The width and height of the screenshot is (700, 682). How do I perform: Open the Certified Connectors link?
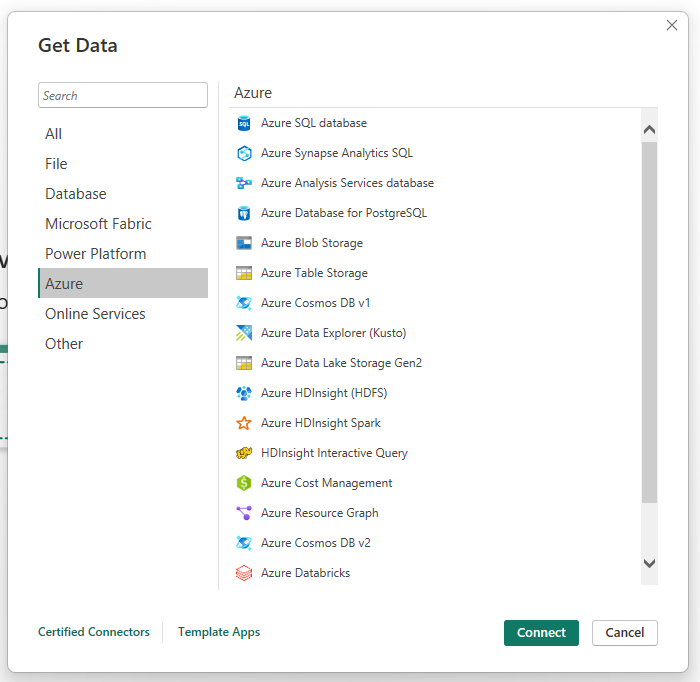tap(94, 632)
